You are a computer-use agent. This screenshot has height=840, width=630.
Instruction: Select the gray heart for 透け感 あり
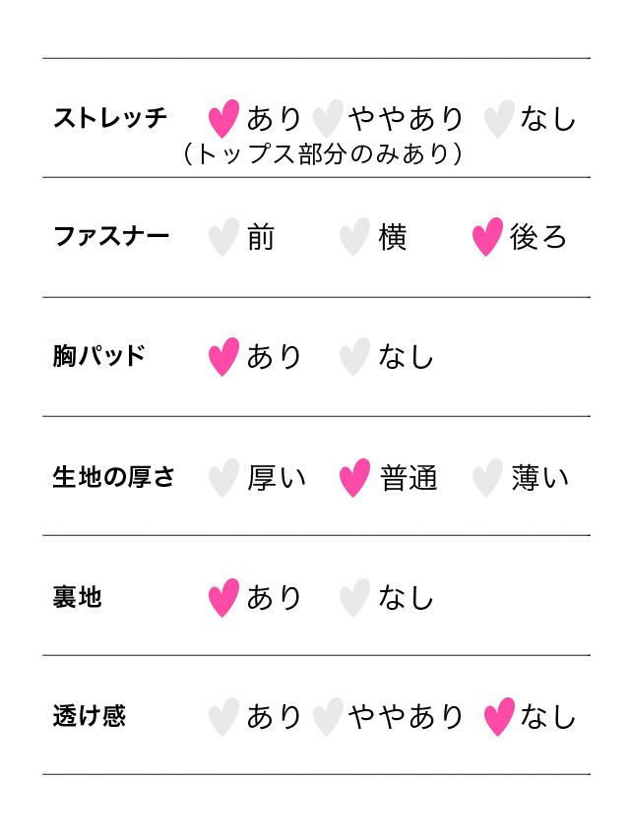click(223, 716)
